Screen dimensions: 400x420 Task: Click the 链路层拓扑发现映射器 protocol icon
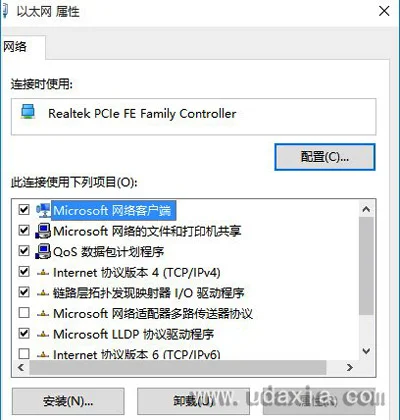coord(43,293)
